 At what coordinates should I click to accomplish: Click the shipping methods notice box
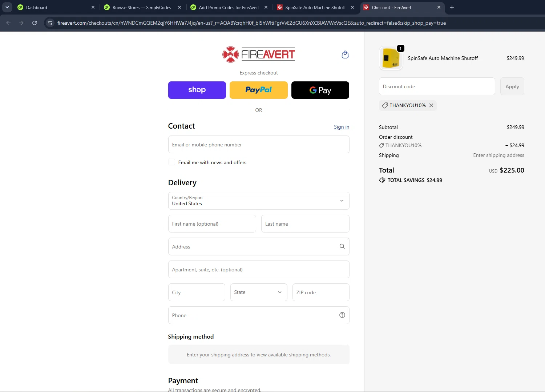tap(259, 355)
